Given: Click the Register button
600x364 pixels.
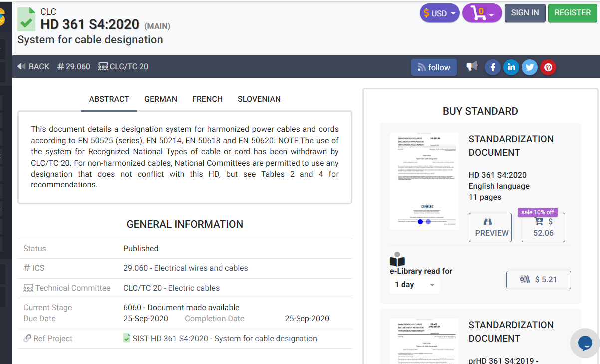Looking at the screenshot, I should (x=572, y=13).
